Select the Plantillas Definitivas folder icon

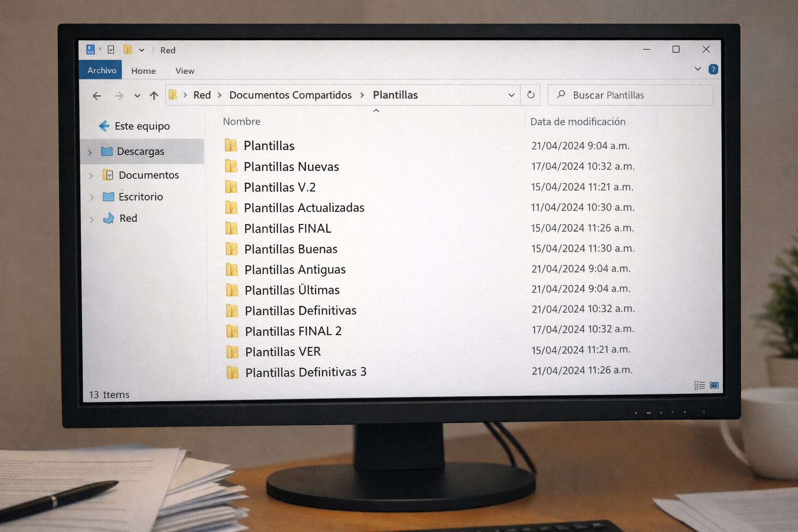point(232,311)
